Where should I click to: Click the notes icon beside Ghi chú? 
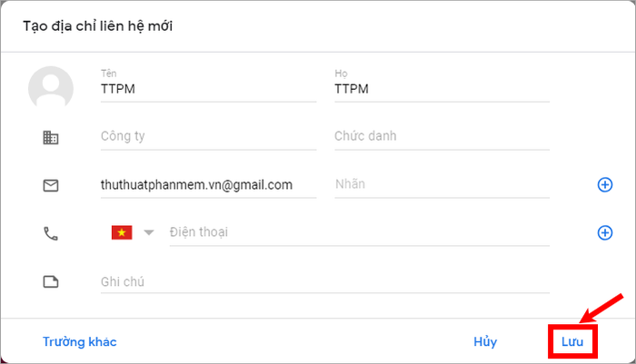pyautogui.click(x=51, y=281)
